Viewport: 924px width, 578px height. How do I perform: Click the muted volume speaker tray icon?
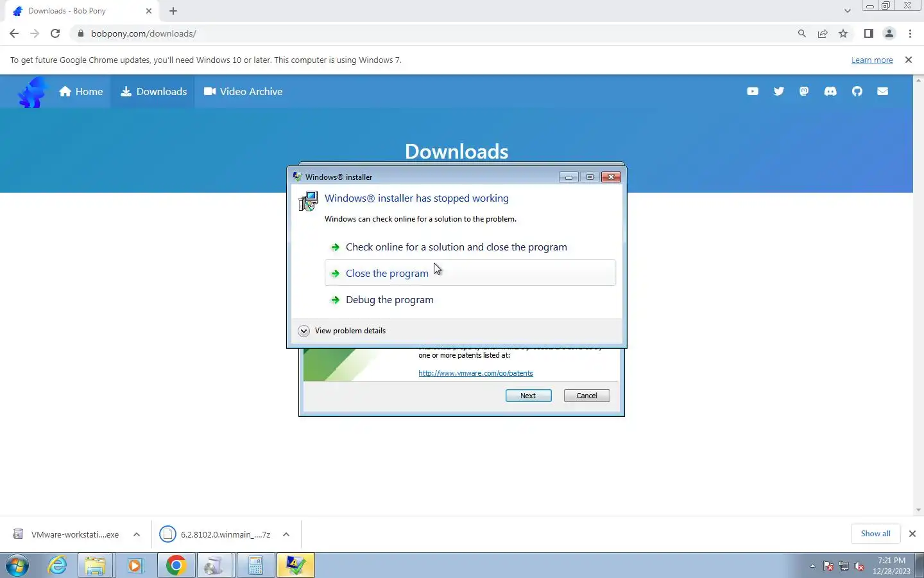(859, 566)
